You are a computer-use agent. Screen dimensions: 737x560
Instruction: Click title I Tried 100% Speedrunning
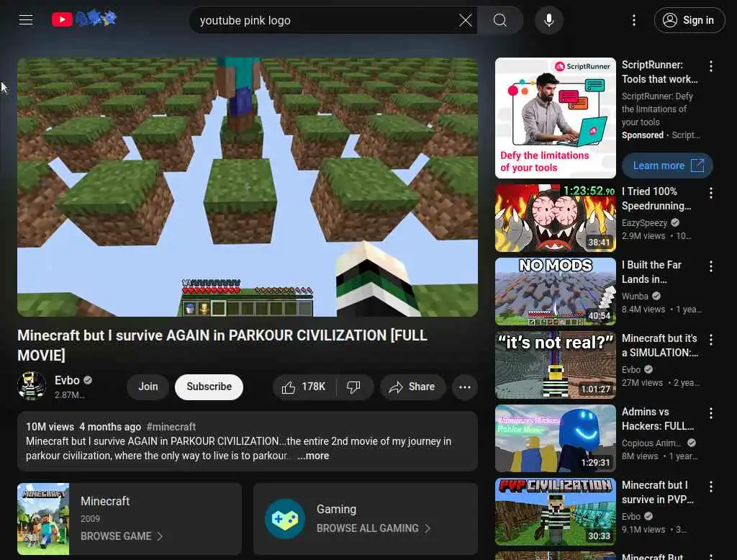656,199
